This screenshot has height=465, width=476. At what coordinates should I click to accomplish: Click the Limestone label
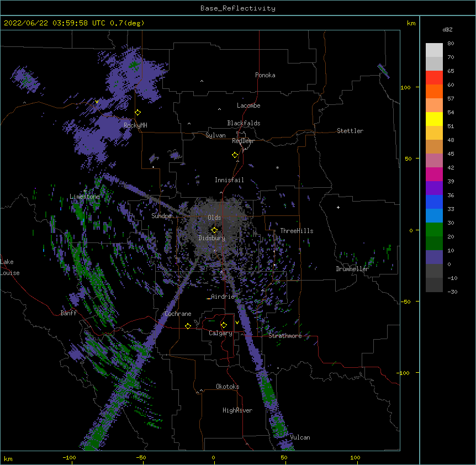(x=84, y=197)
